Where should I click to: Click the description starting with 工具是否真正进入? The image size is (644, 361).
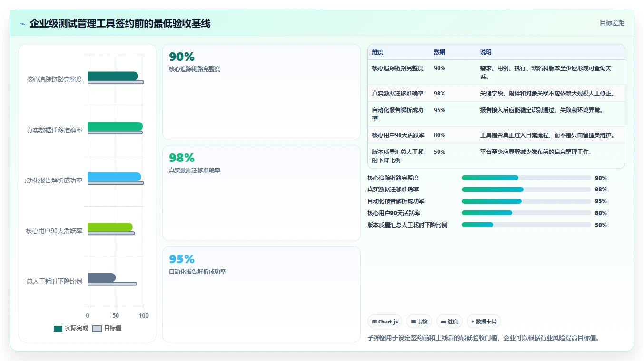[547, 135]
